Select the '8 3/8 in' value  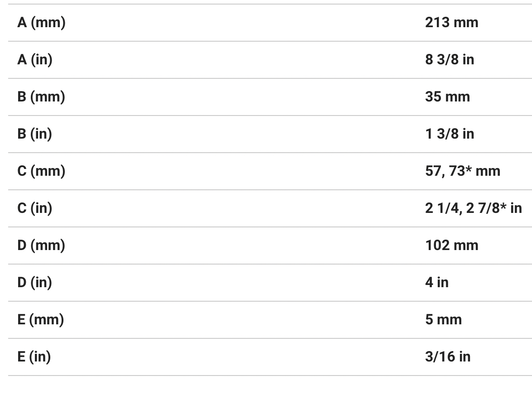point(450,60)
